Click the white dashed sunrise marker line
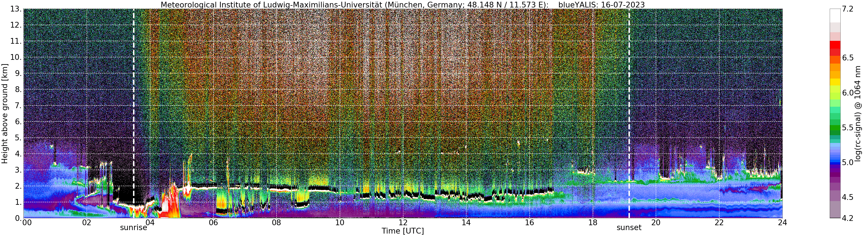Screen dimensions: 868x237 134,113
